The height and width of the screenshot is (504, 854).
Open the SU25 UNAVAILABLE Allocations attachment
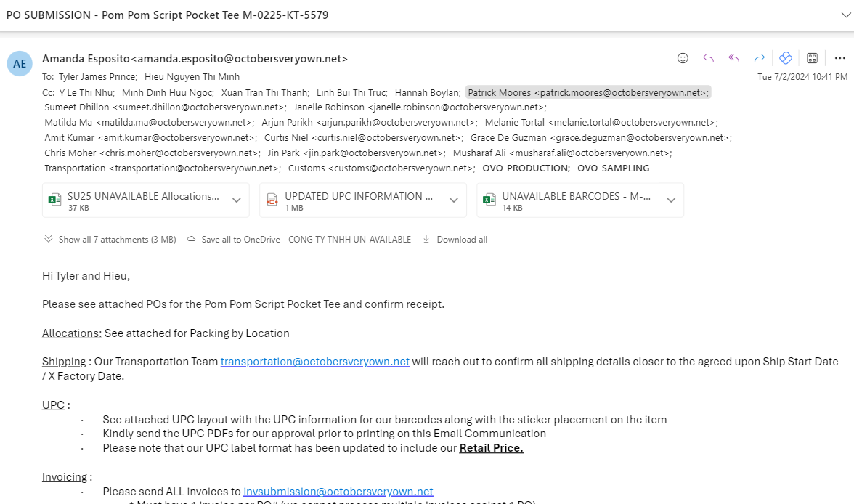coord(137,200)
